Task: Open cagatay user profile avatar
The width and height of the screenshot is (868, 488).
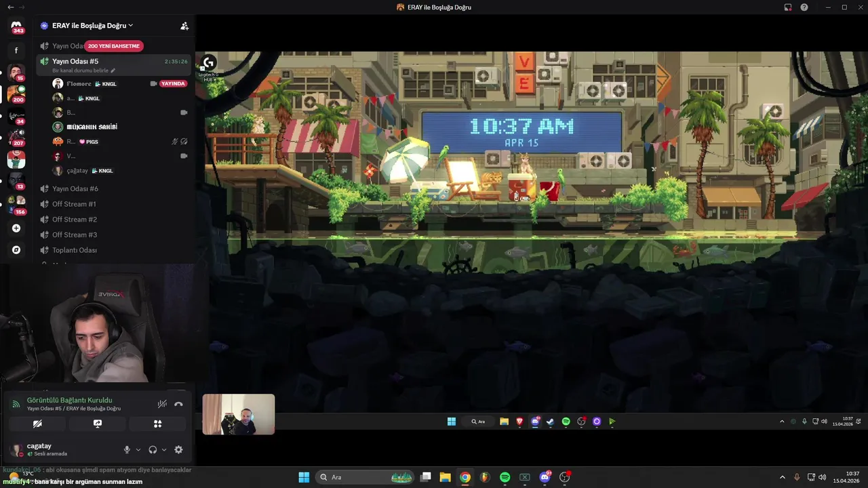Action: pos(16,449)
